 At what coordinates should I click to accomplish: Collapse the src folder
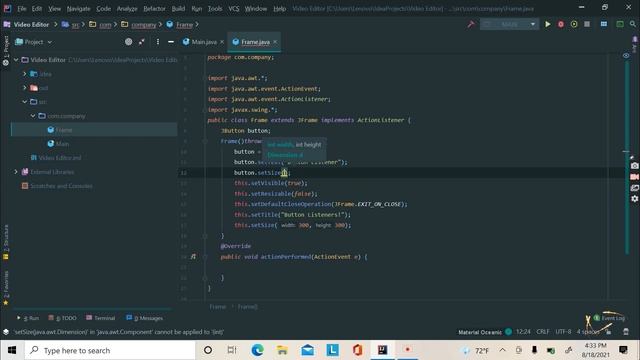pos(24,102)
